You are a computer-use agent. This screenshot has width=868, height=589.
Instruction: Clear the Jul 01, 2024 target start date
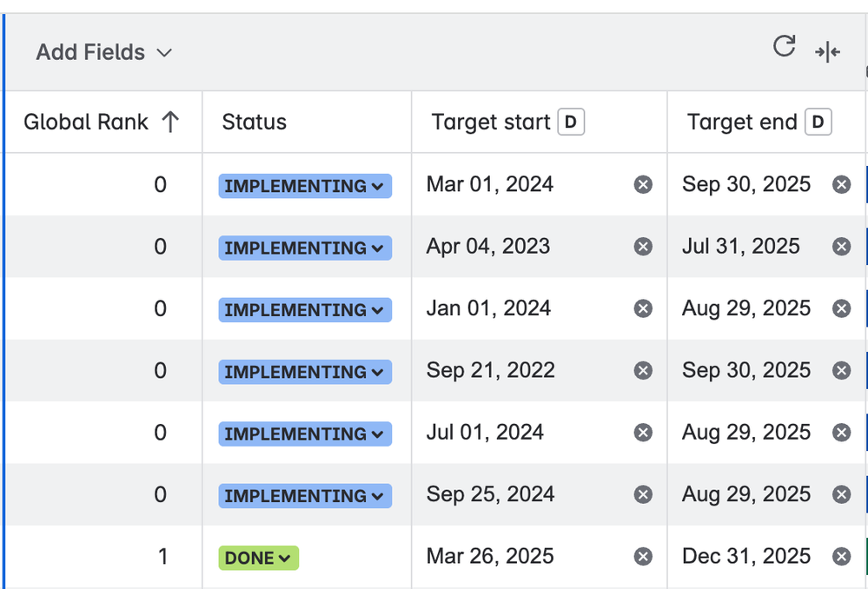643,433
